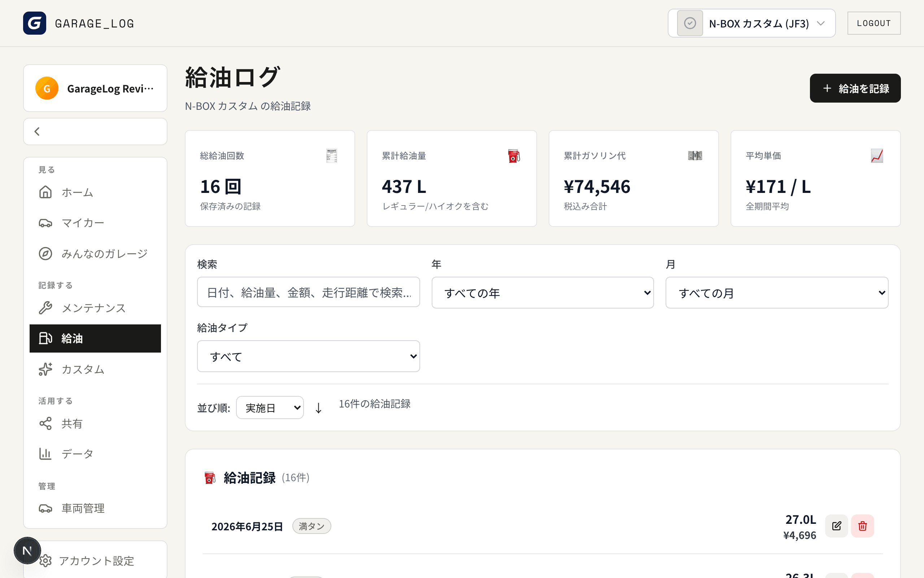Click the 2026年6月25日 record date
This screenshot has height=578, width=924.
click(x=247, y=526)
